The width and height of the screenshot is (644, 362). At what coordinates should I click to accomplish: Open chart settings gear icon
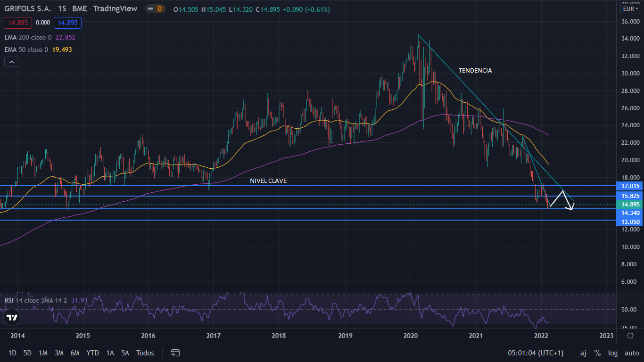tap(630, 336)
